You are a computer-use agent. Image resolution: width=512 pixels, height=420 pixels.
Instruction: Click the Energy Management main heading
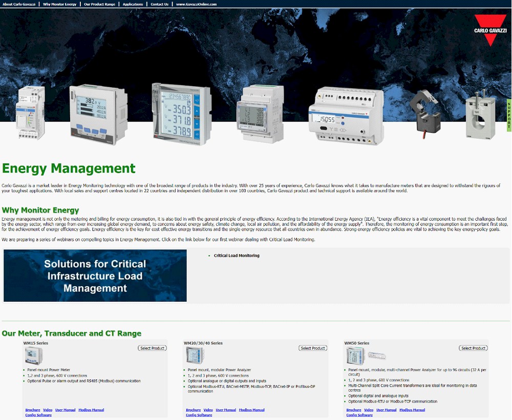[69, 169]
